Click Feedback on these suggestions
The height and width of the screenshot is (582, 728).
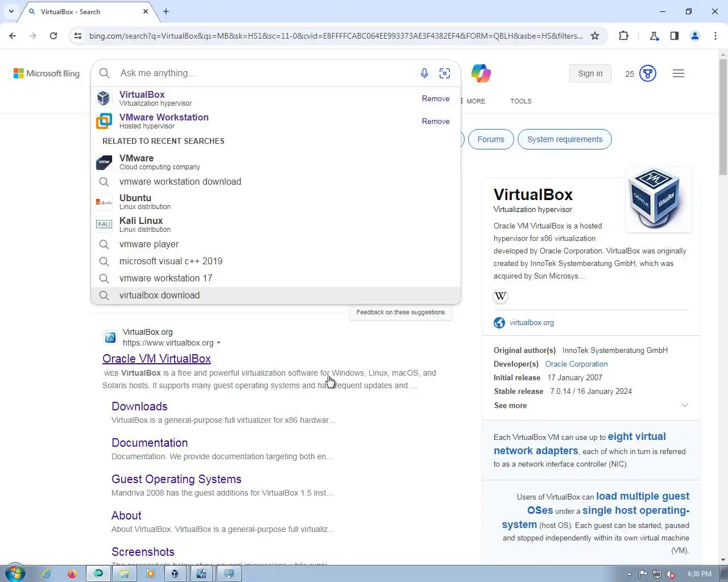[400, 312]
